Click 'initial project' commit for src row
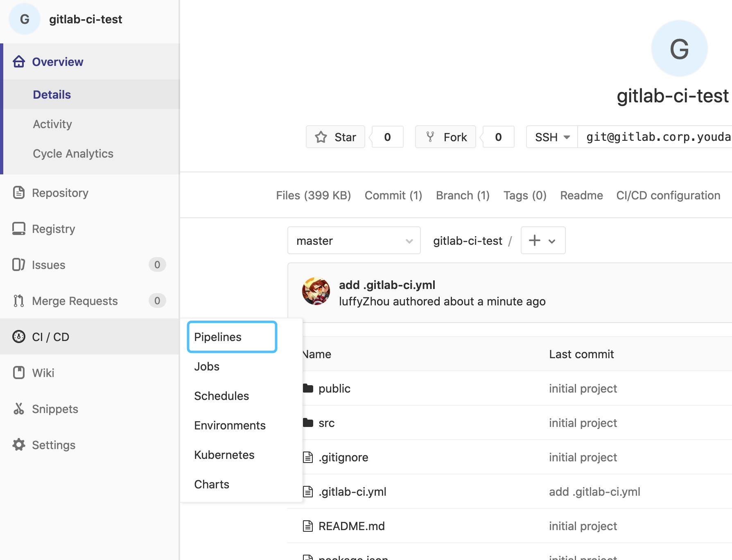732x560 pixels. coord(583,423)
